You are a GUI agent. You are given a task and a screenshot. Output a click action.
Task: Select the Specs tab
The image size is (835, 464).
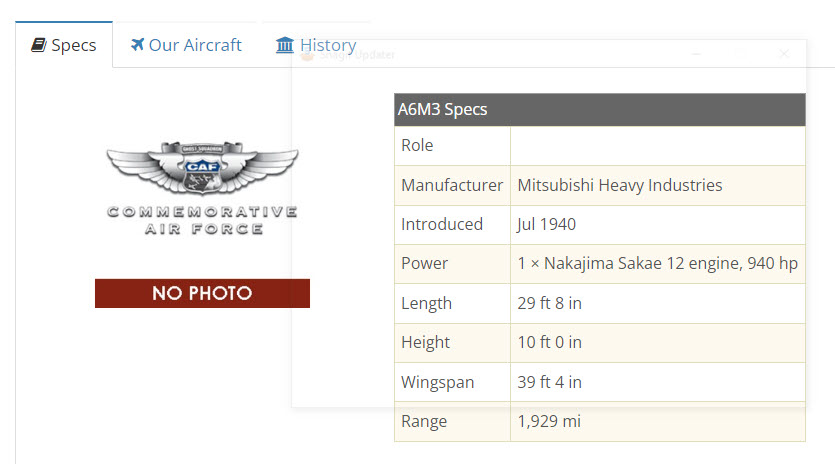pos(73,46)
